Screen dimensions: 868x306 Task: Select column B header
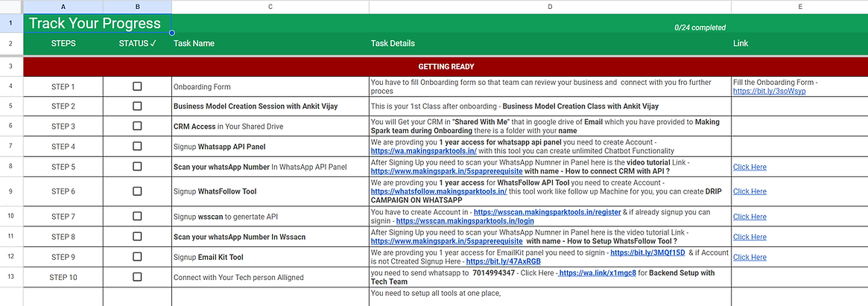pos(137,7)
